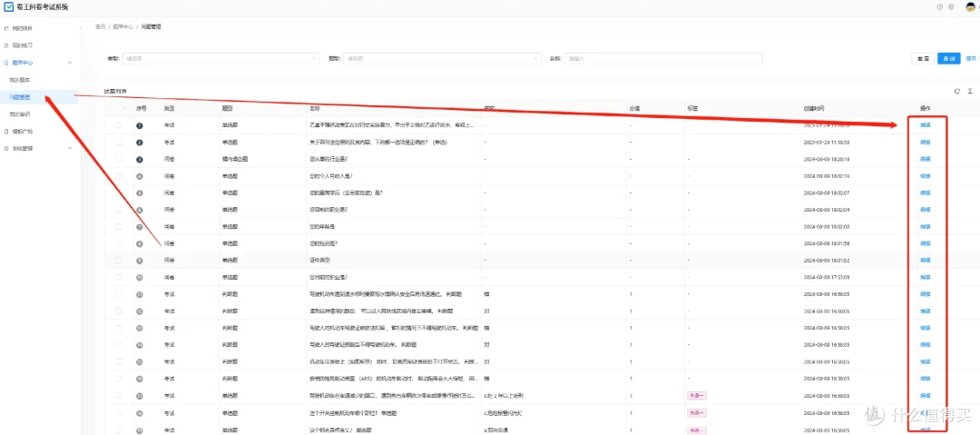Image resolution: width=980 pixels, height=435 pixels.
Task: Click the blue 查询 search button
Action: 949,58
